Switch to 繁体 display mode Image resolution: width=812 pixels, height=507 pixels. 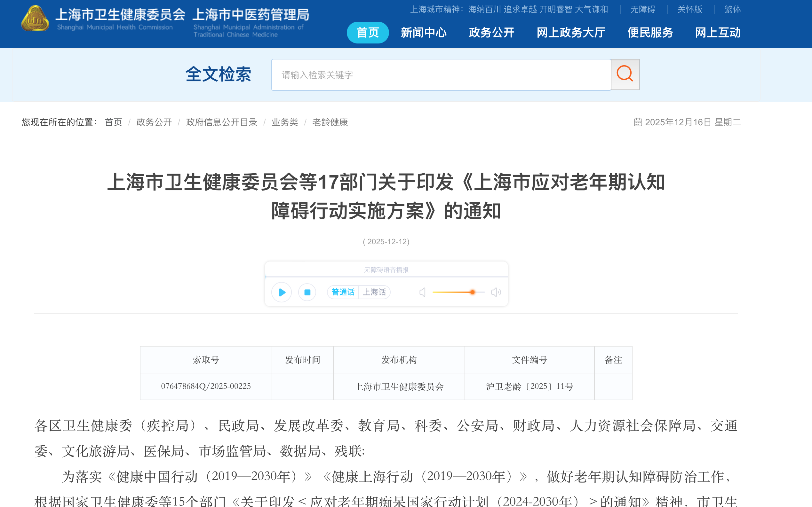pyautogui.click(x=732, y=9)
